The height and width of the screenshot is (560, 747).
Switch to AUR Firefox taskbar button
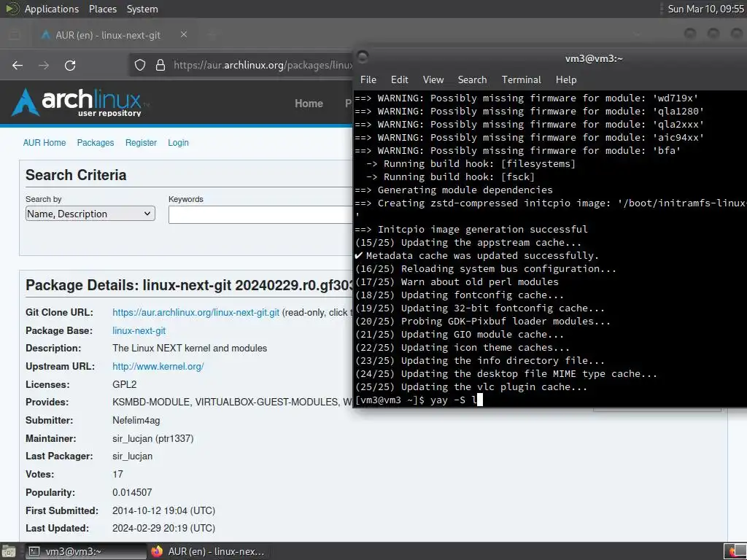click(x=208, y=551)
